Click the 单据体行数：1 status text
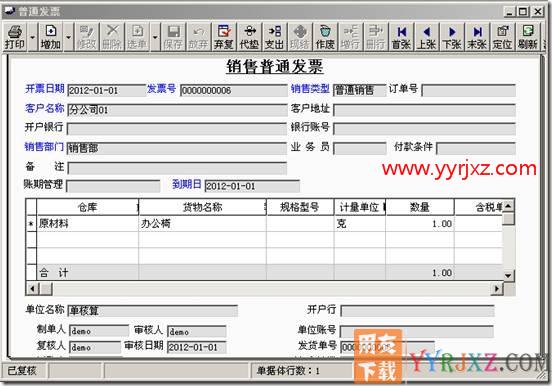552x386 pixels. coord(288,371)
